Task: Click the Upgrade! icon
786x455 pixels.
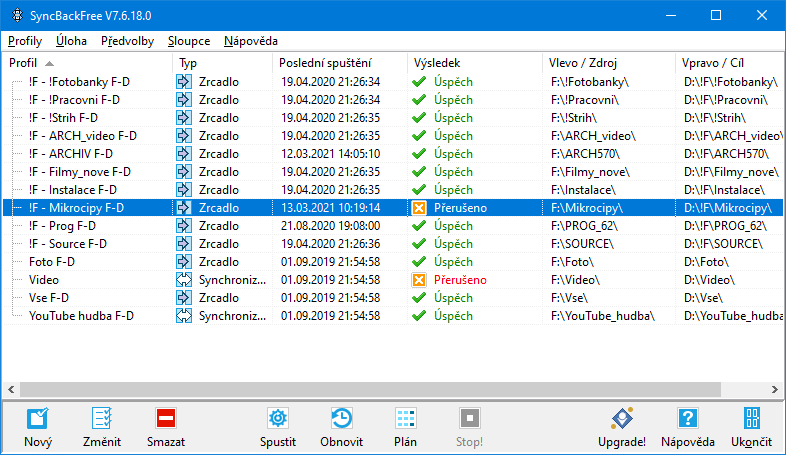Action: [x=622, y=419]
